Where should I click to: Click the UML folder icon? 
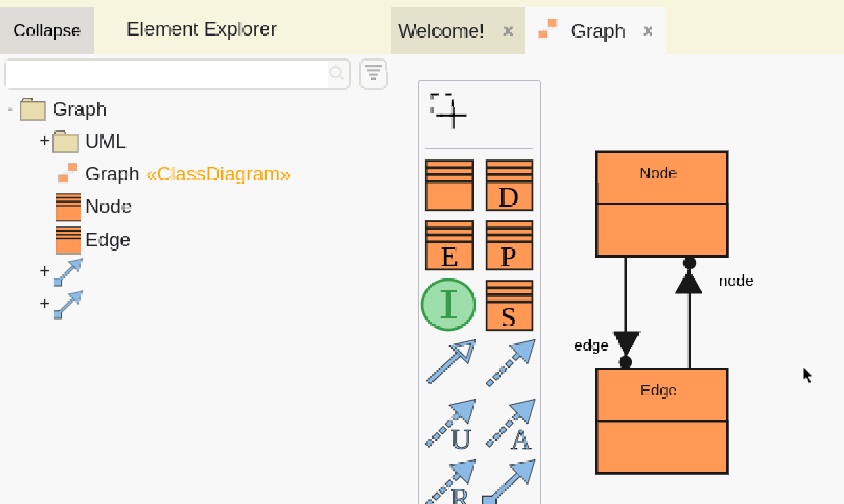coord(65,142)
